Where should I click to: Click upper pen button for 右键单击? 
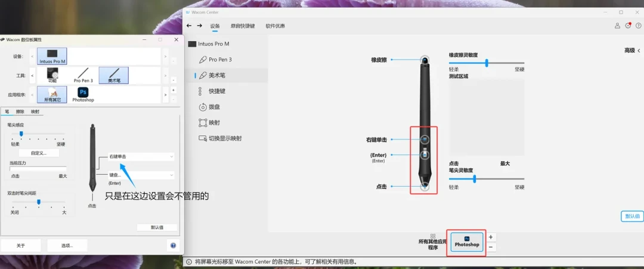(x=425, y=139)
